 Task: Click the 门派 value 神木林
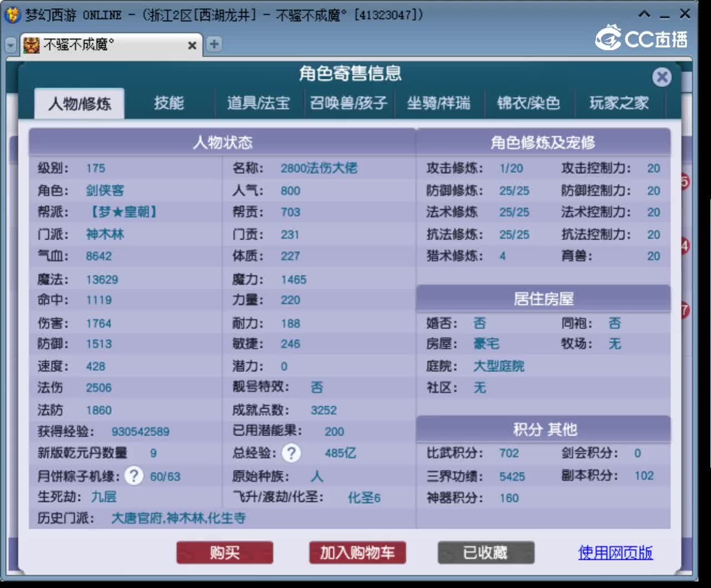tap(105, 234)
